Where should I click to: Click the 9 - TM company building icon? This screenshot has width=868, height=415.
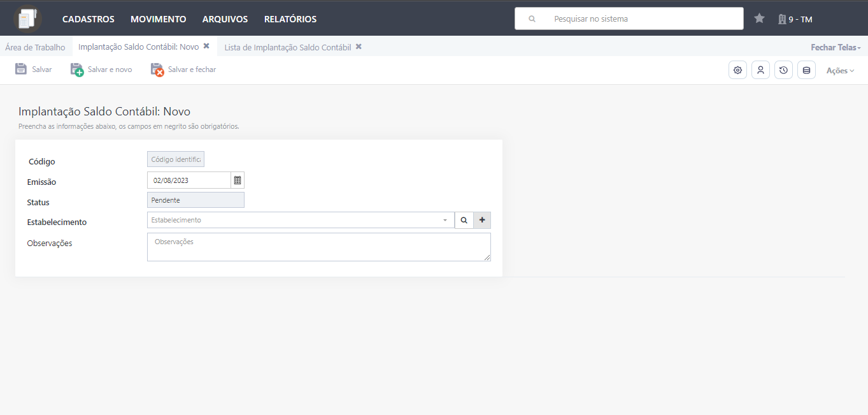(782, 19)
